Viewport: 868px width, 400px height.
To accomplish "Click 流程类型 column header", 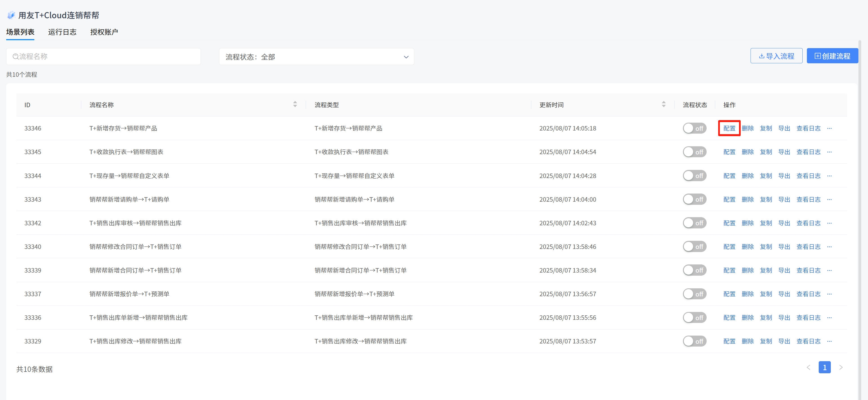I will [x=326, y=105].
